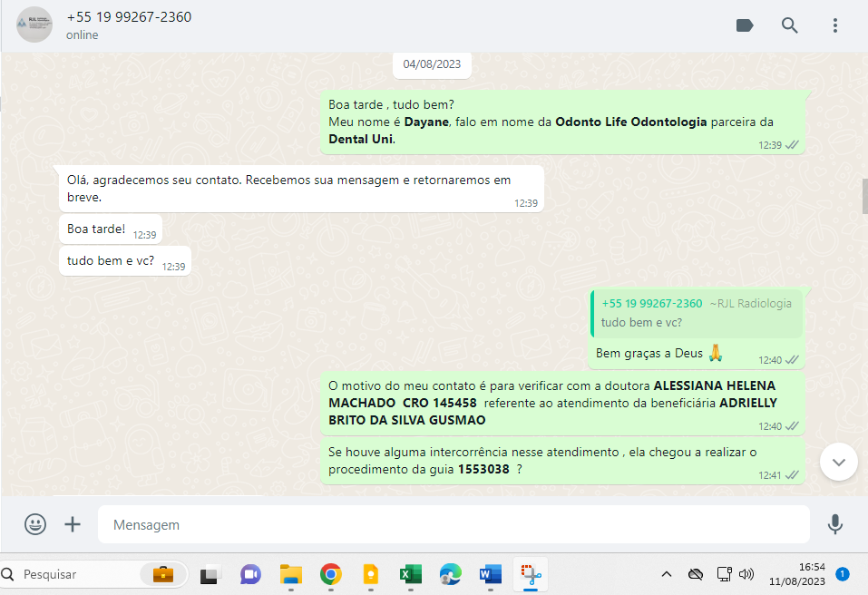Viewport: 868px width, 595px height.
Task: Open the RJL contact profile picture
Action: tap(34, 24)
